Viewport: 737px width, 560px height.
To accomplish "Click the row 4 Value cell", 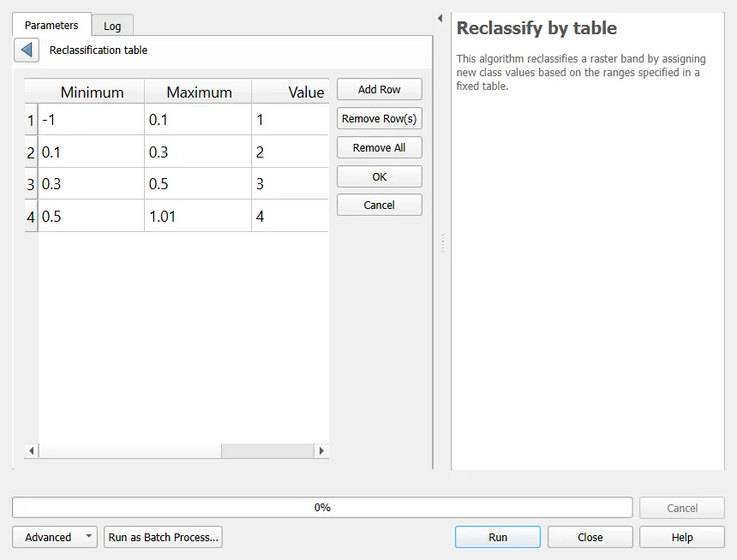I will pos(291,216).
